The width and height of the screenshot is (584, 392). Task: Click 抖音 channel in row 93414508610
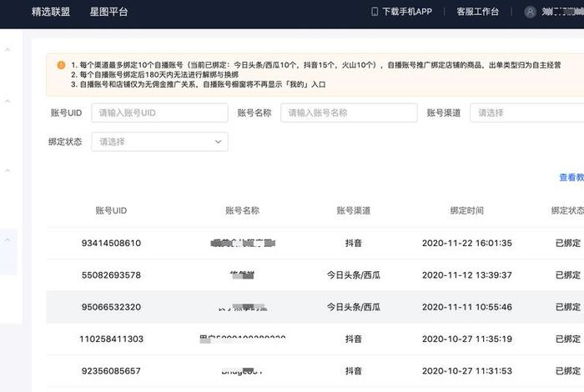click(x=354, y=243)
